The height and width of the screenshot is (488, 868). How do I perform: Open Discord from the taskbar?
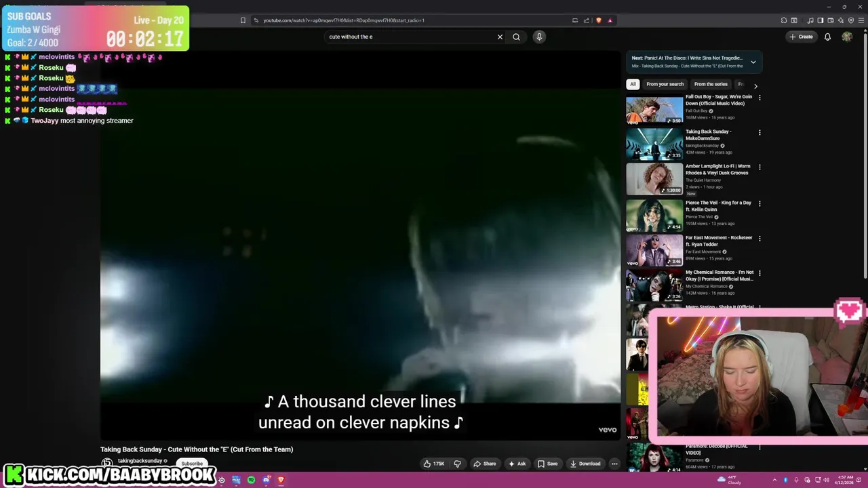point(266,480)
